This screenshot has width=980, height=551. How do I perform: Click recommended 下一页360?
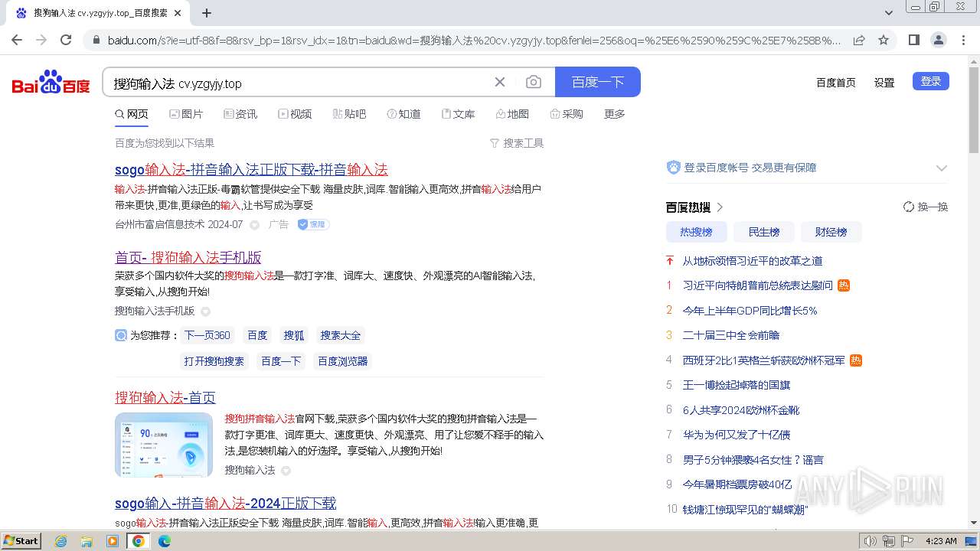point(207,335)
